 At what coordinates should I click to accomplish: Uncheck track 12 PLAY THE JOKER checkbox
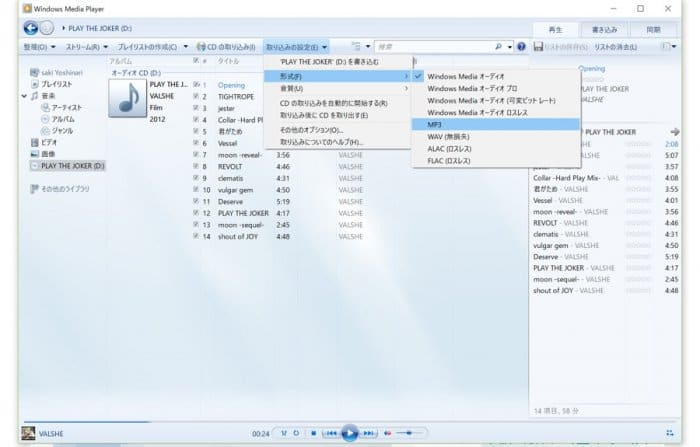[196, 213]
